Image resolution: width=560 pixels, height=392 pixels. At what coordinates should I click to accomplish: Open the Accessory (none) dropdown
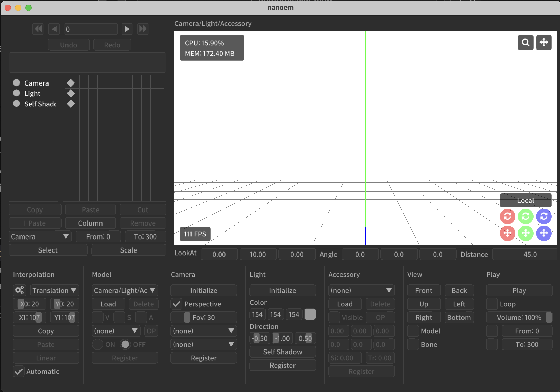[x=361, y=290]
